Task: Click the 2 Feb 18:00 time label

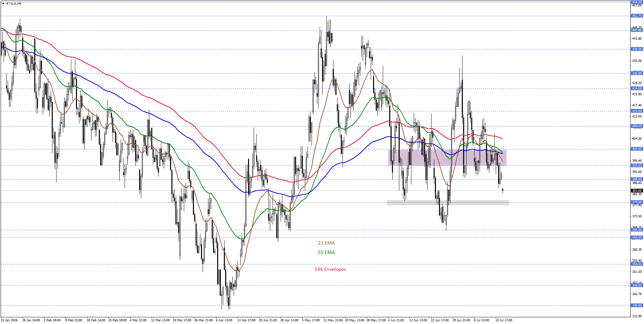Action: (52, 320)
